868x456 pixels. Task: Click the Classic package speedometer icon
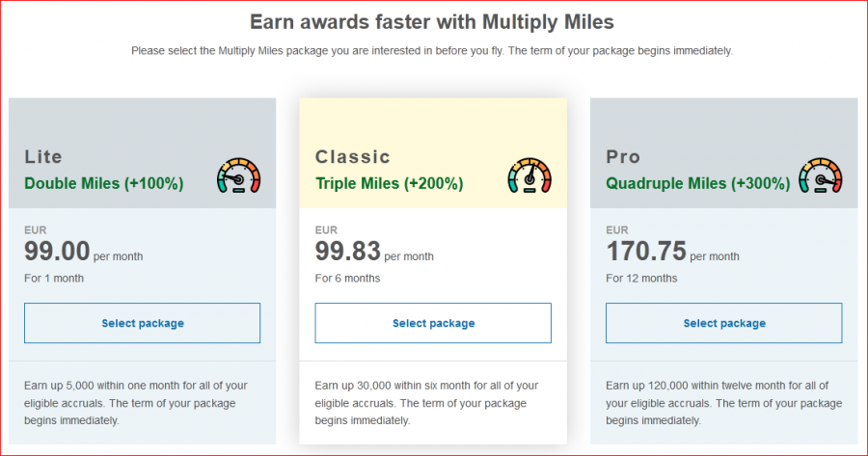coord(529,175)
